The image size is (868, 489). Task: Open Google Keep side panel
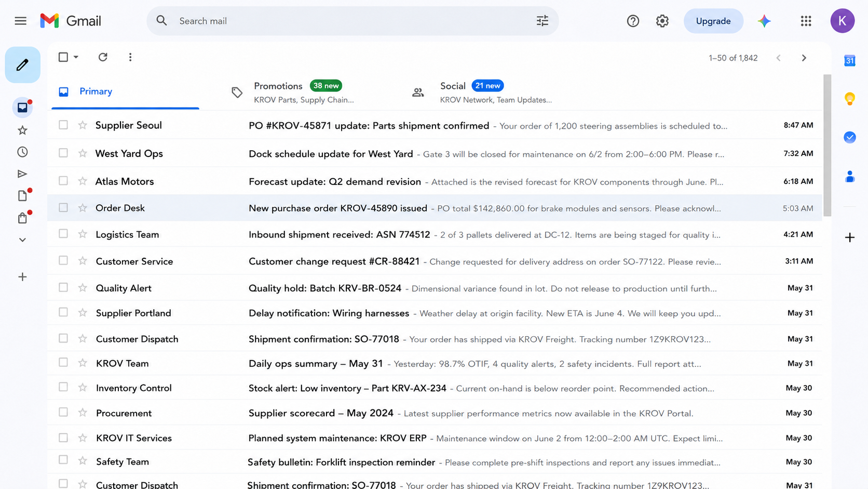[x=849, y=99]
